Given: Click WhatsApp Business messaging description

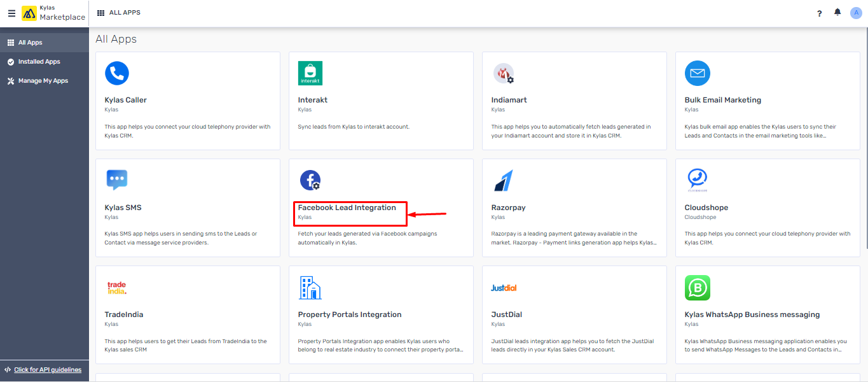Looking at the screenshot, I should [766, 345].
